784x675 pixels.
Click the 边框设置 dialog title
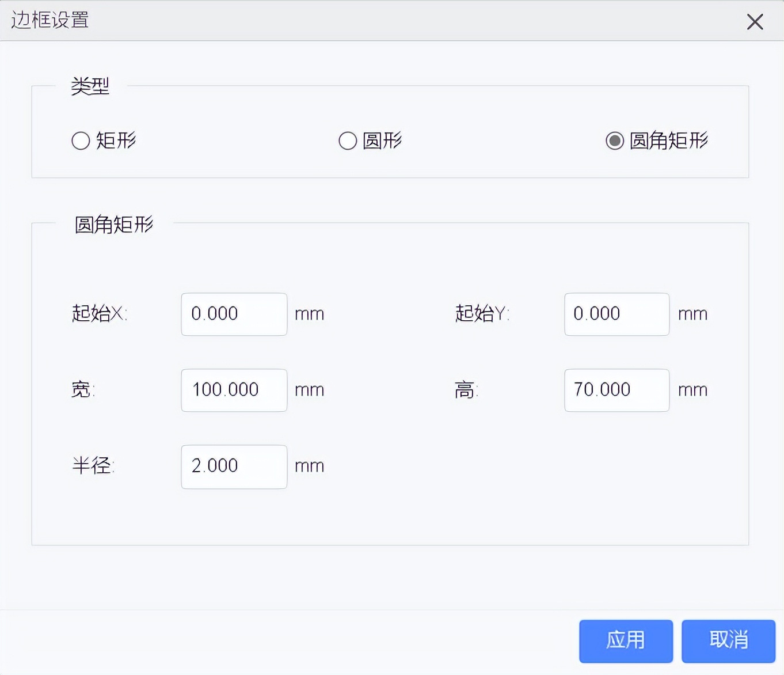[49, 21]
